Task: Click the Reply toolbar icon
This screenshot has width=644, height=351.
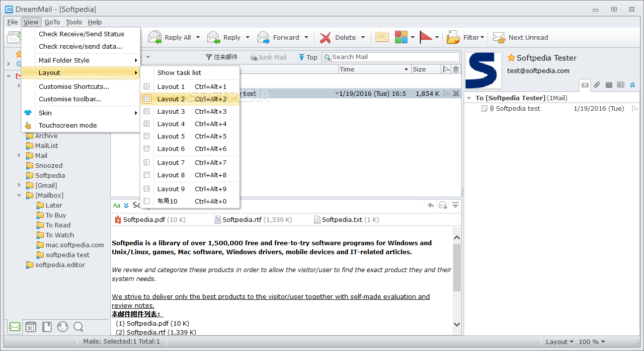Action: click(214, 37)
